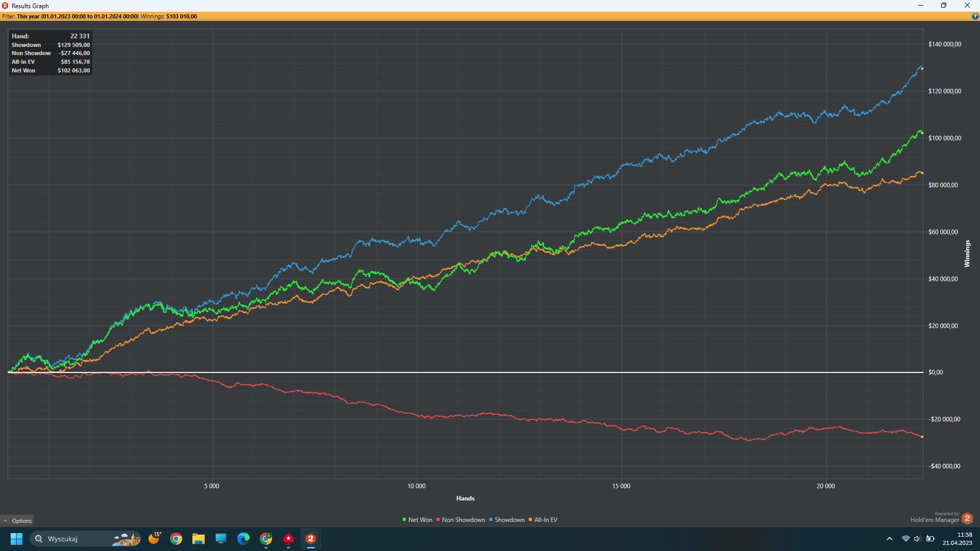Click the $100 000,00 y-axis label
This screenshot has height=551, width=980.
945,138
